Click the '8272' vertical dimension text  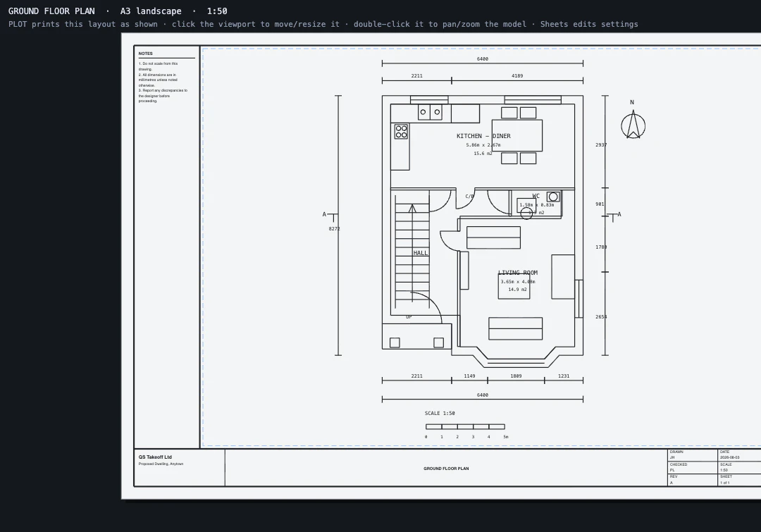pyautogui.click(x=335, y=228)
